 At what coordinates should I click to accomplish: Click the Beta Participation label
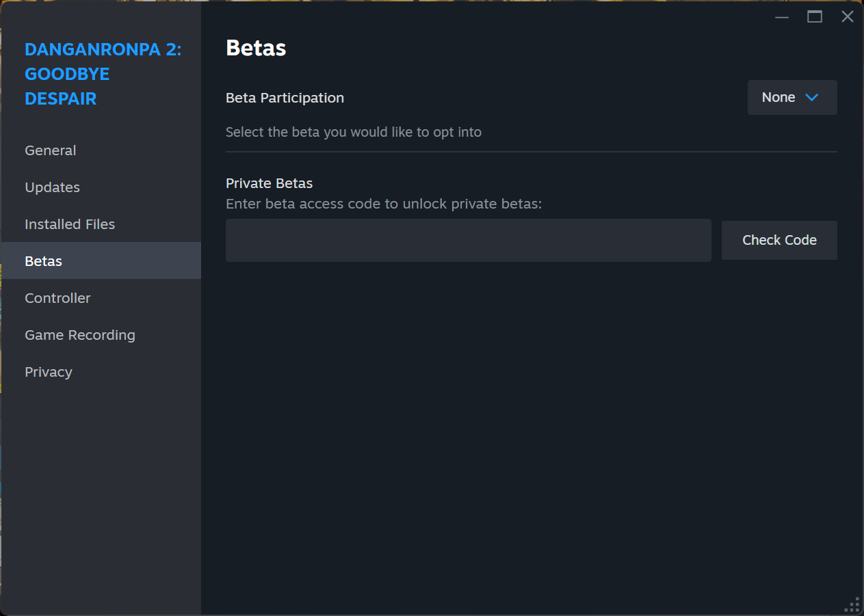(x=285, y=98)
